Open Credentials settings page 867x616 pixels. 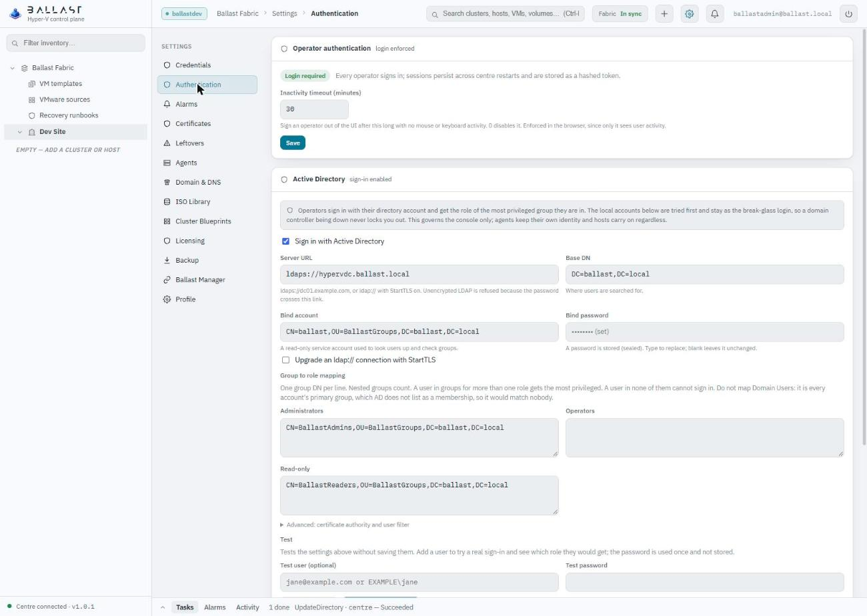click(207, 65)
